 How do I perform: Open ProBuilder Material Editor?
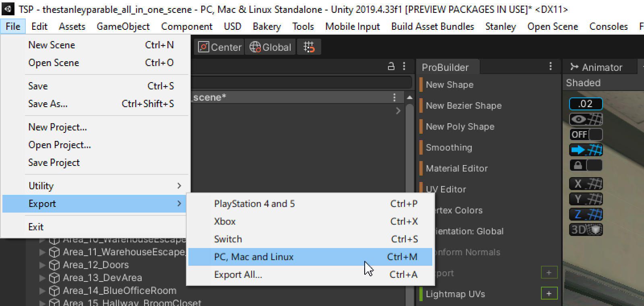point(456,168)
